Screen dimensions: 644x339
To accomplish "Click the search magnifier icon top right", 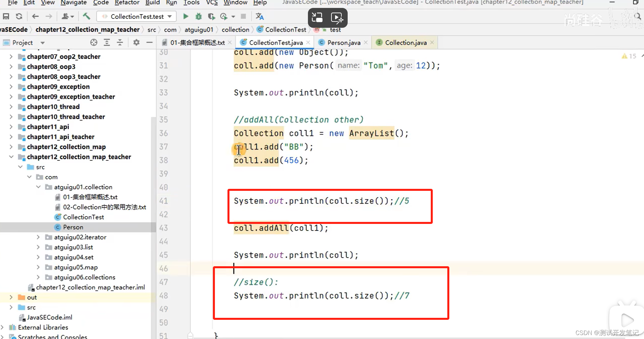I will click(637, 16).
